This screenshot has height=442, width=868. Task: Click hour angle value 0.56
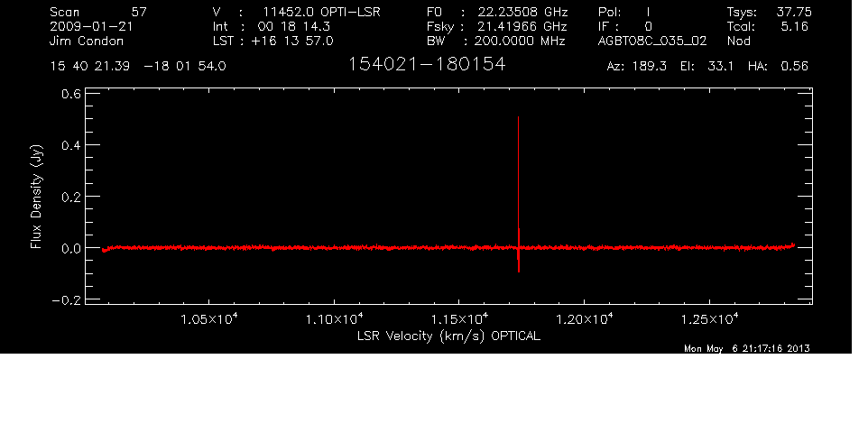[794, 67]
